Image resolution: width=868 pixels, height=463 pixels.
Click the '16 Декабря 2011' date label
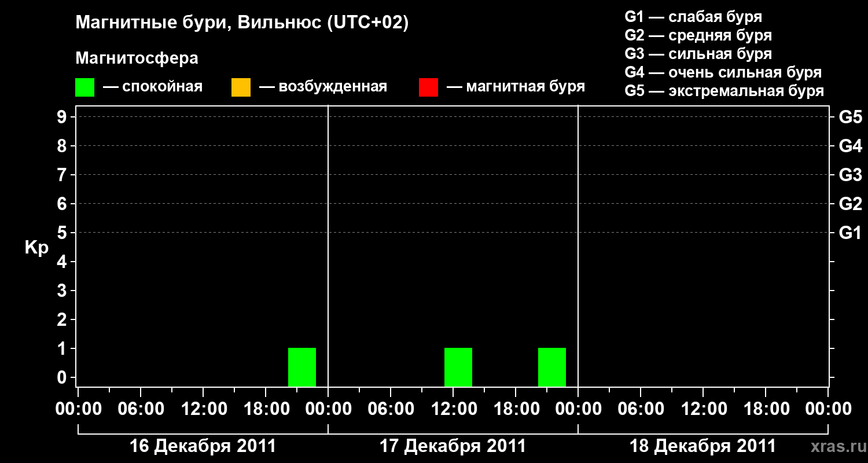point(203,446)
